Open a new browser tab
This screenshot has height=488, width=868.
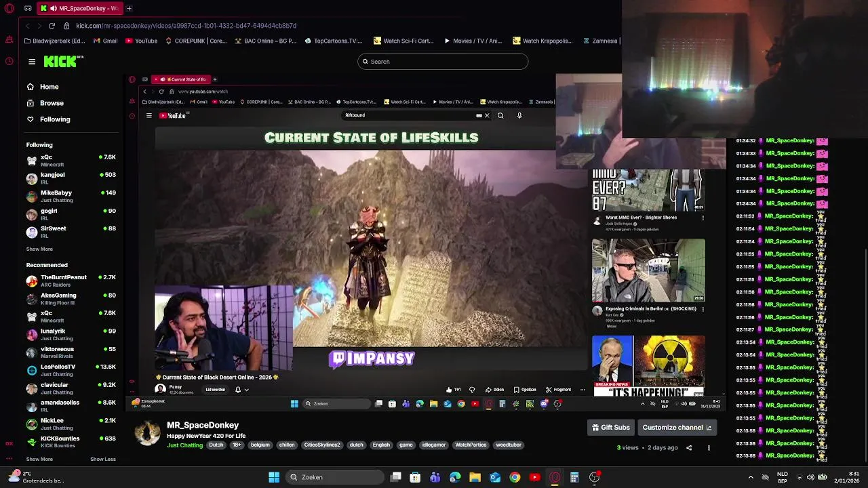click(129, 9)
